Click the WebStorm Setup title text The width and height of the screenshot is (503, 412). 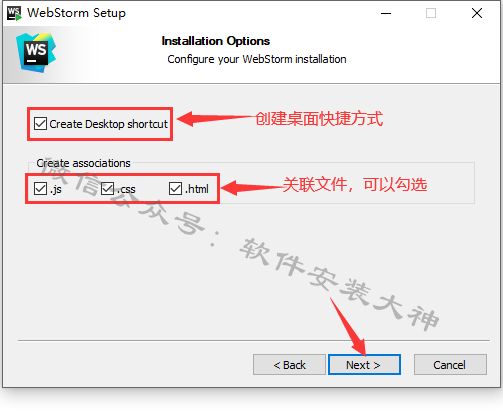tap(76, 13)
